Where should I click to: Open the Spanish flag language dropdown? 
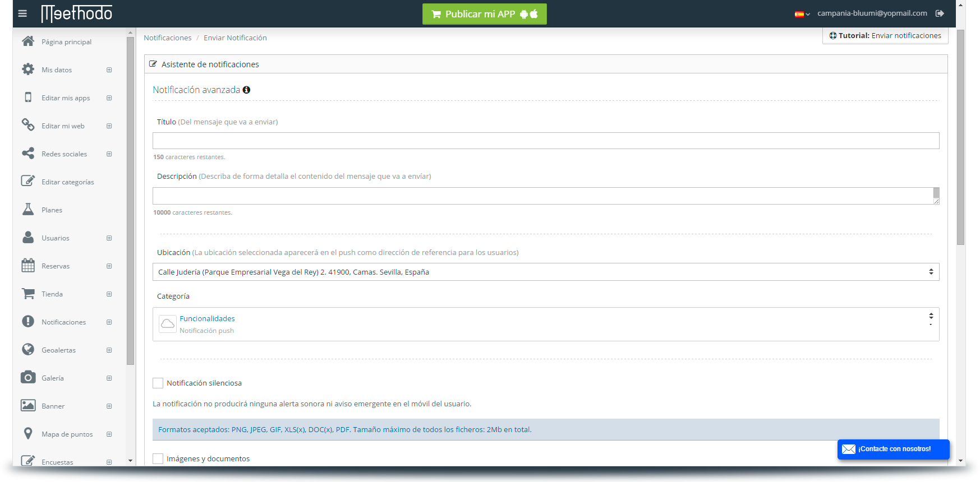pos(802,14)
